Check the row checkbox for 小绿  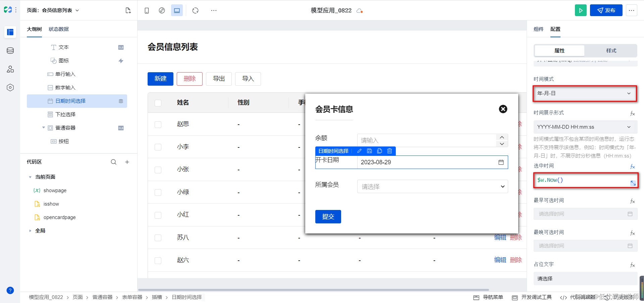pos(158,192)
